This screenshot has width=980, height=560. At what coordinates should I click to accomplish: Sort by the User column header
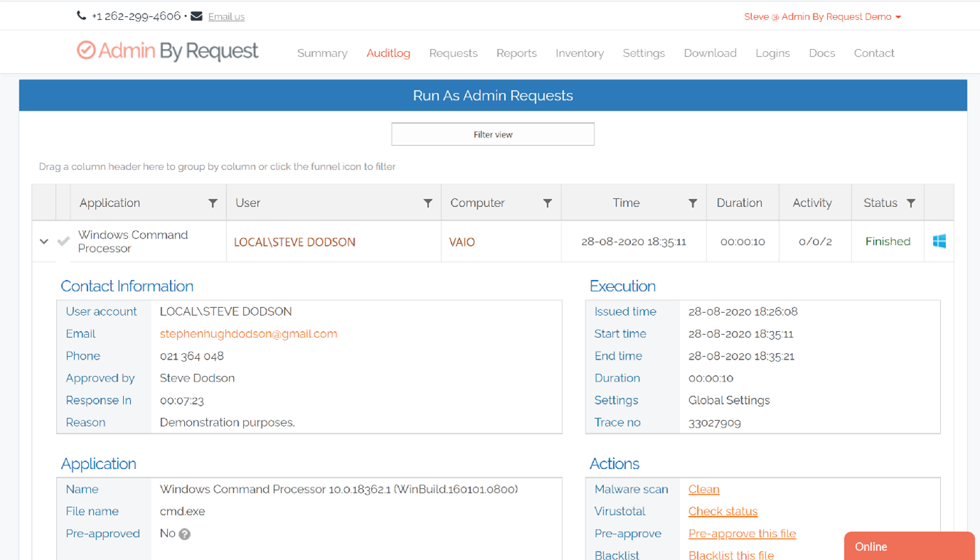[248, 203]
